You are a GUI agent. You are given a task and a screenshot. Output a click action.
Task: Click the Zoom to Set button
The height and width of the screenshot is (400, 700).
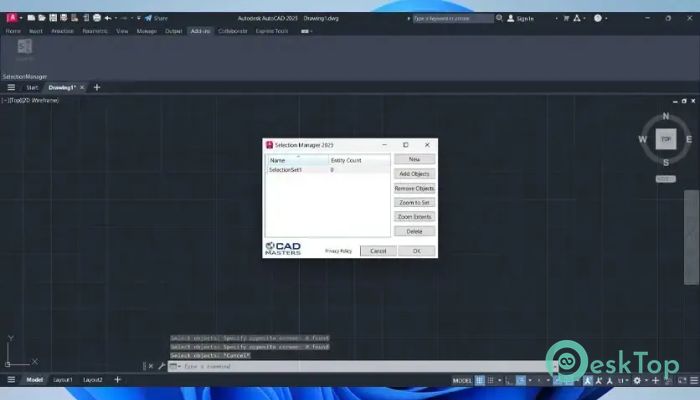point(414,203)
